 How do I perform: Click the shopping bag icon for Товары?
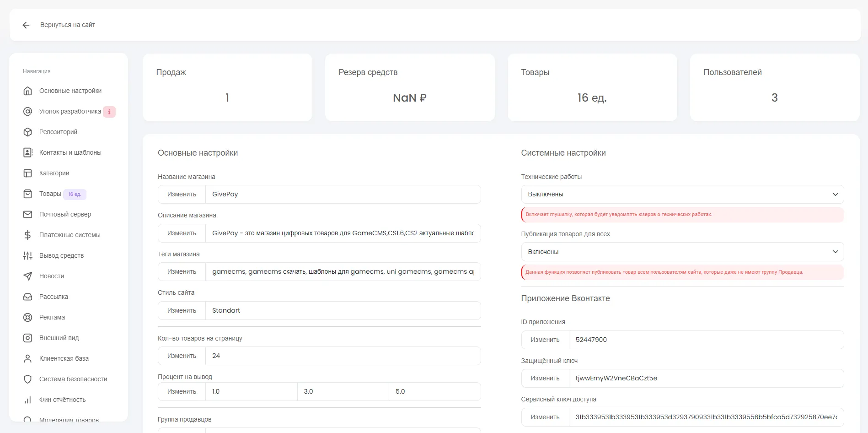pos(28,194)
